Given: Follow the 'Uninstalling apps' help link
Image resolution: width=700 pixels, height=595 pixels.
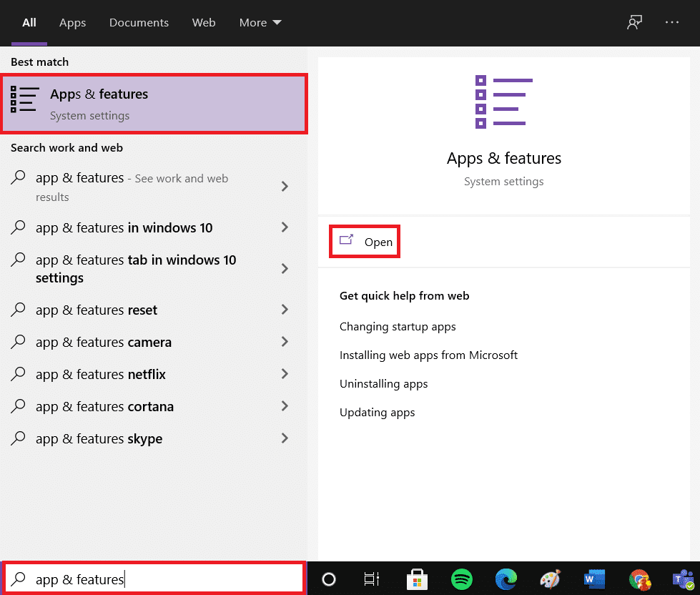Looking at the screenshot, I should (383, 383).
